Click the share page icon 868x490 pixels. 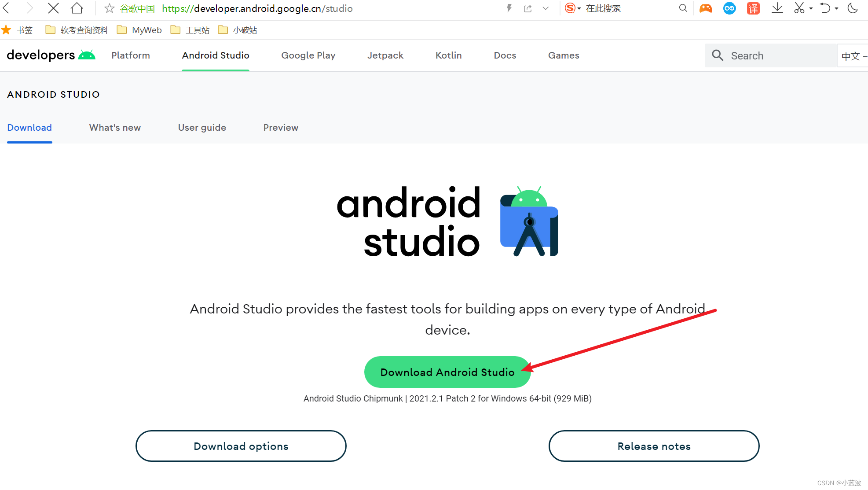[x=527, y=8]
